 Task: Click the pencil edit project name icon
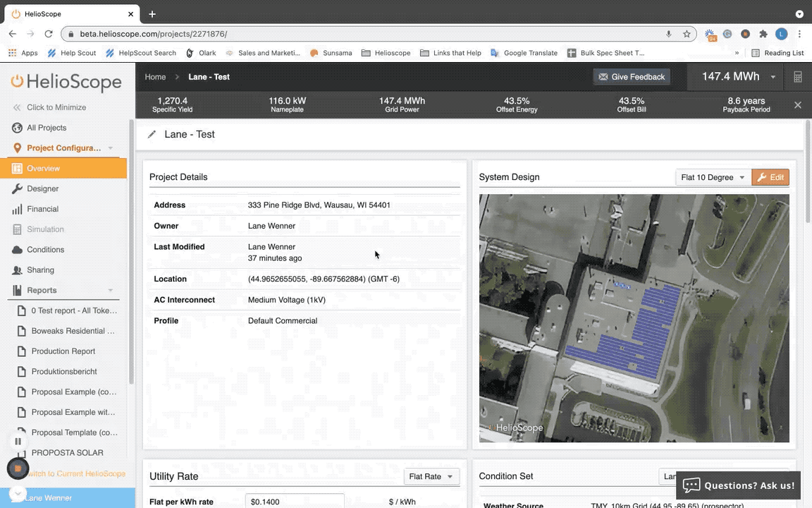tap(152, 134)
